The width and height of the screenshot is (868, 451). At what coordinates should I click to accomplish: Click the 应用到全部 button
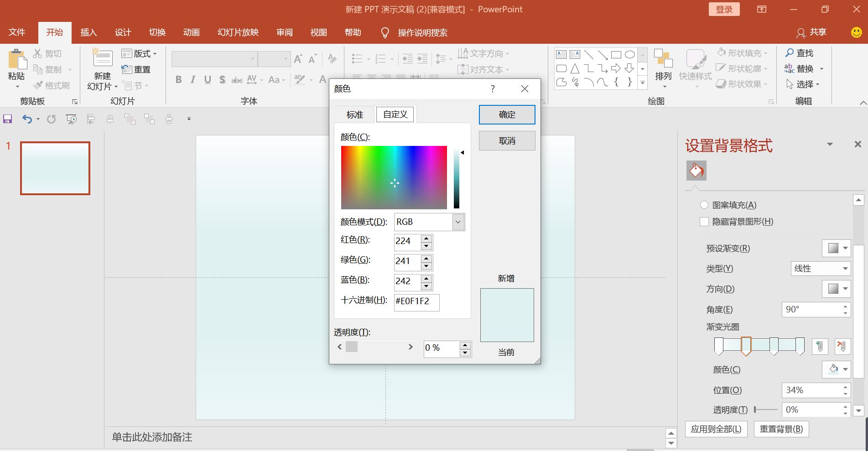click(x=715, y=429)
